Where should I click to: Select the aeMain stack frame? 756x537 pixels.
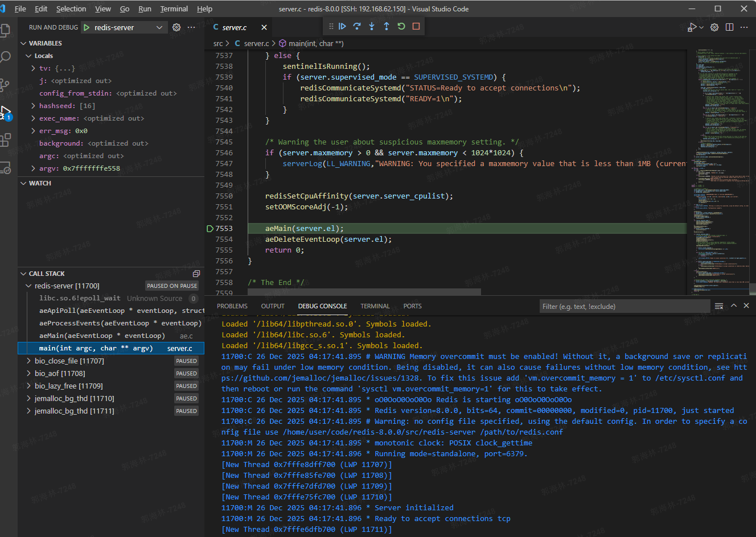point(102,336)
